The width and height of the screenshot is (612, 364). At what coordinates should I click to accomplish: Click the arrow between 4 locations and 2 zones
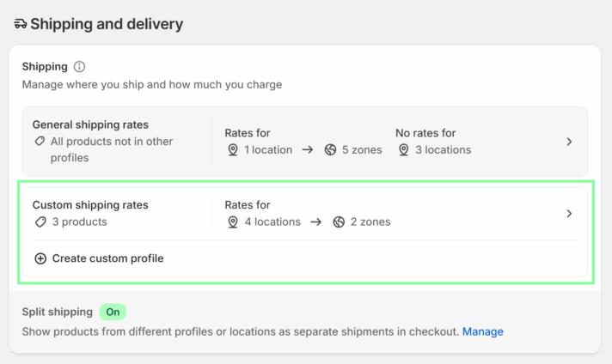316,221
